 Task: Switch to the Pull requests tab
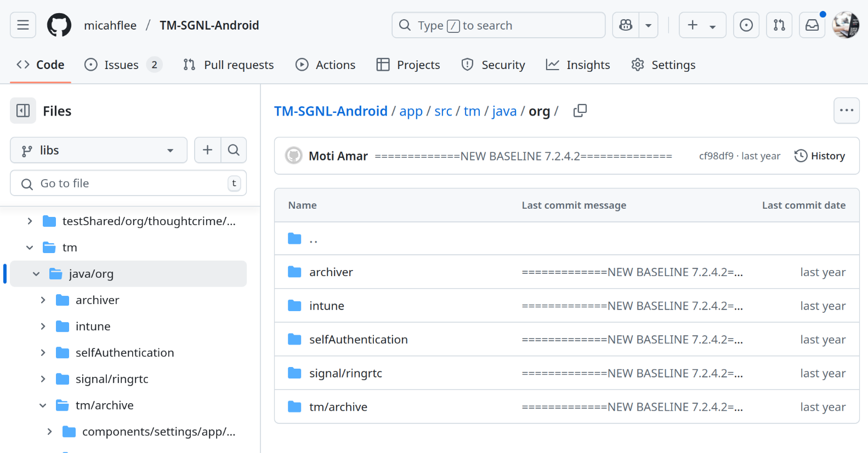click(228, 65)
